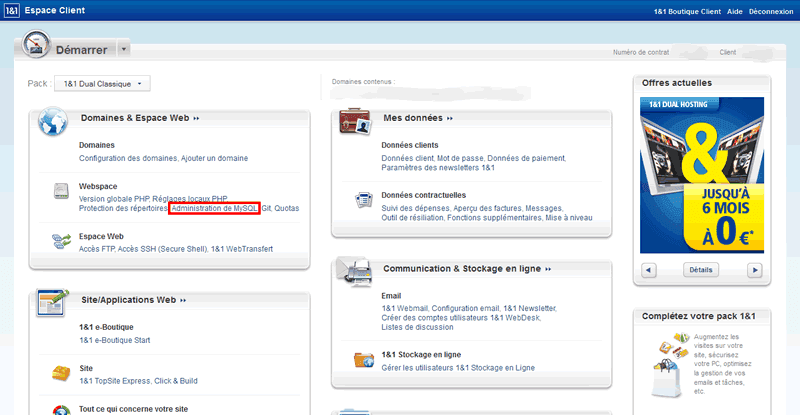Image resolution: width=800 pixels, height=415 pixels.
Task: Open Listes de discussion link
Action: click(417, 327)
